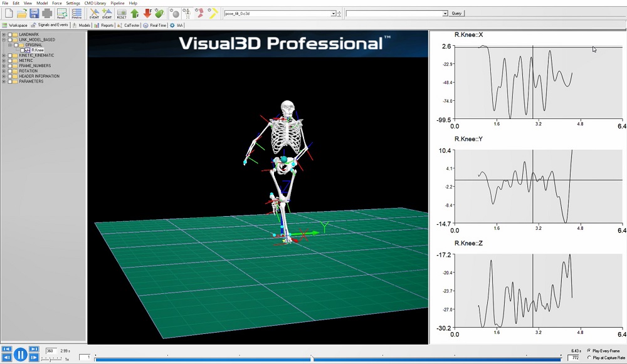Screen dimensions: 627x364
Task: Click the green up-arrow force icon
Action: click(135, 13)
